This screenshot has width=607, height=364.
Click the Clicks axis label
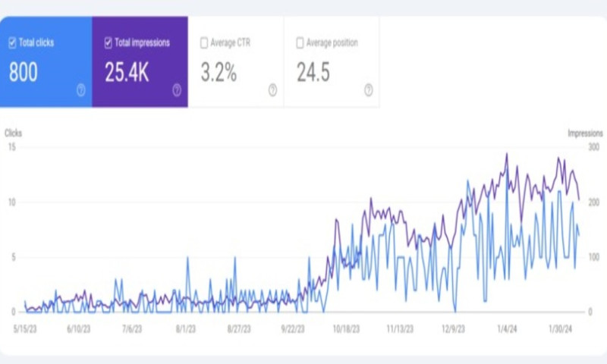click(14, 133)
